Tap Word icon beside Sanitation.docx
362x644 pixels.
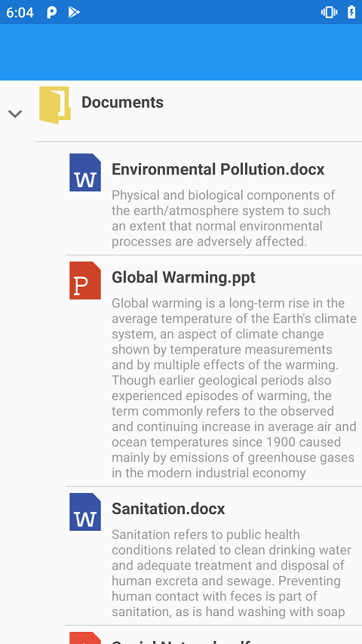pyautogui.click(x=85, y=512)
